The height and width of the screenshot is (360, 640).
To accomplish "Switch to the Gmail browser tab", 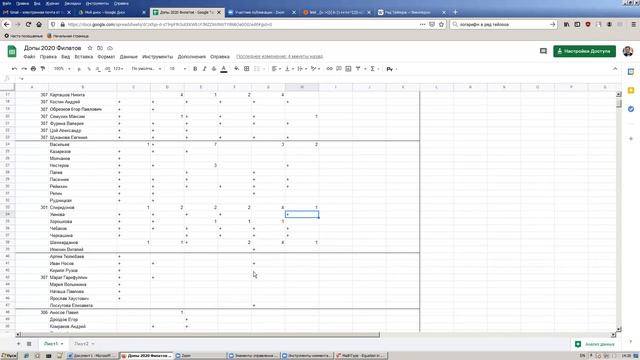I will click(x=37, y=12).
